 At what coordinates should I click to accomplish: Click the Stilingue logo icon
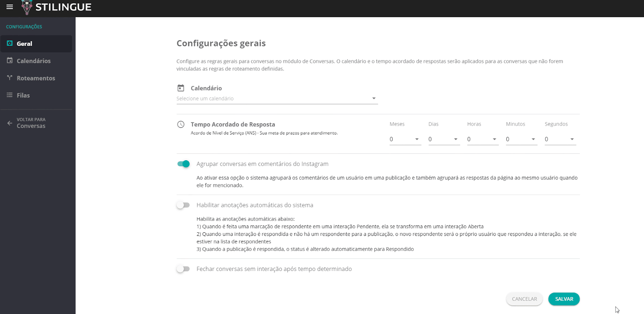(27, 7)
